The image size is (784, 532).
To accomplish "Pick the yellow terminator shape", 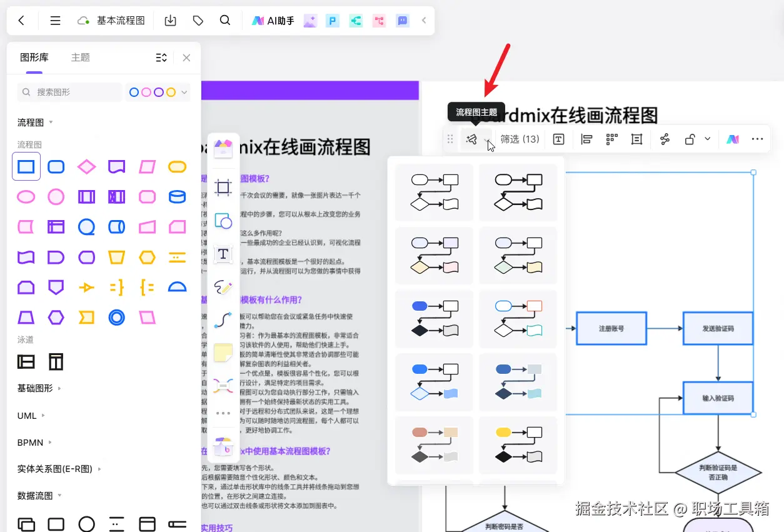I will 178,167.
